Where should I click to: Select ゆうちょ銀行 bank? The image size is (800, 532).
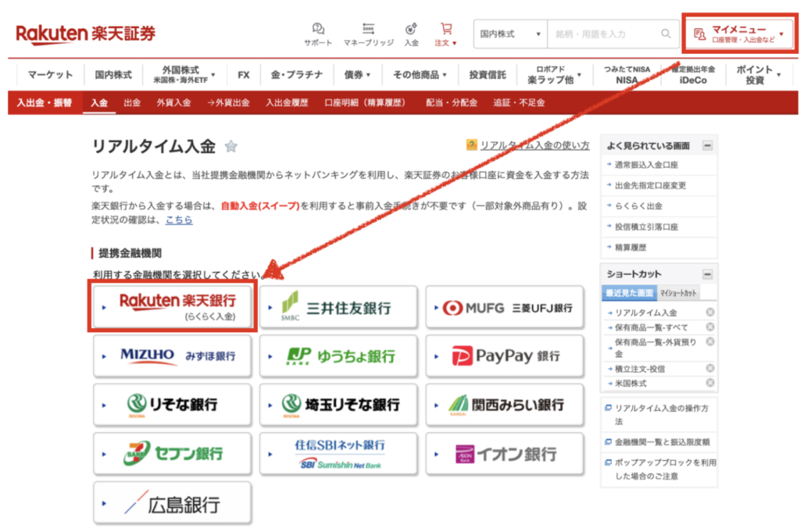(x=339, y=355)
